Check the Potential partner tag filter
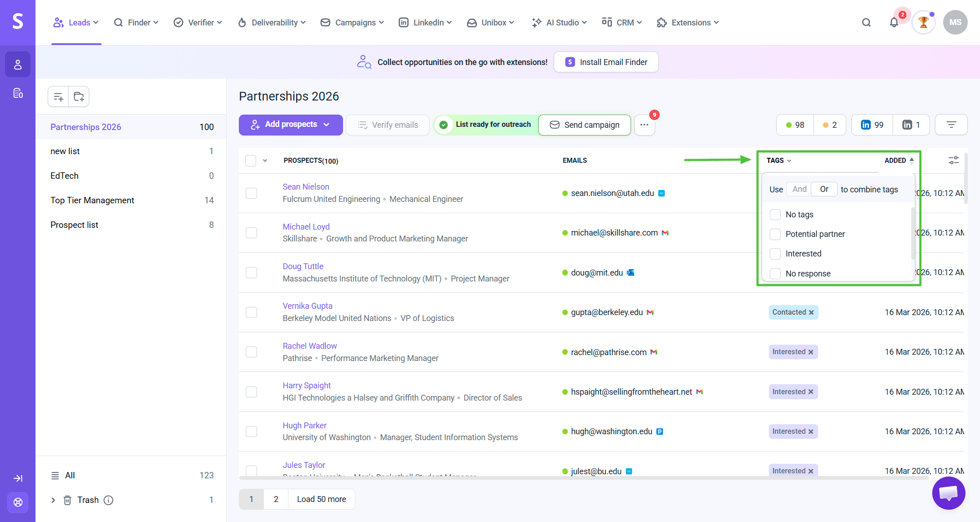The height and width of the screenshot is (522, 980). [775, 234]
